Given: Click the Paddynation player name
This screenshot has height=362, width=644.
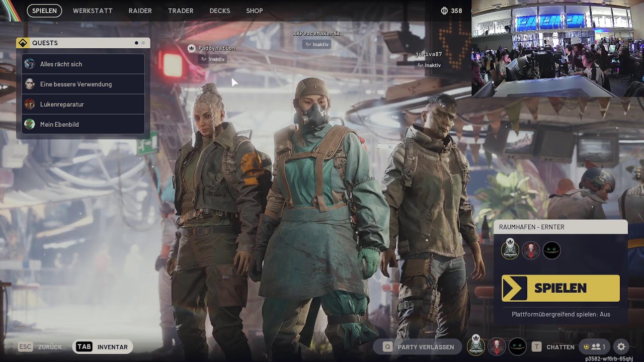Looking at the screenshot, I should click(x=217, y=48).
